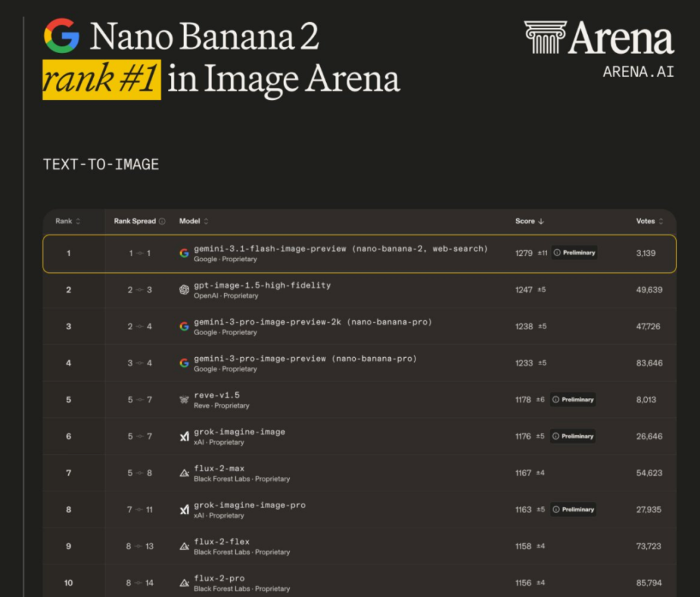
Task: Click the ARENA.AI text under the logo
Action: pyautogui.click(x=638, y=72)
